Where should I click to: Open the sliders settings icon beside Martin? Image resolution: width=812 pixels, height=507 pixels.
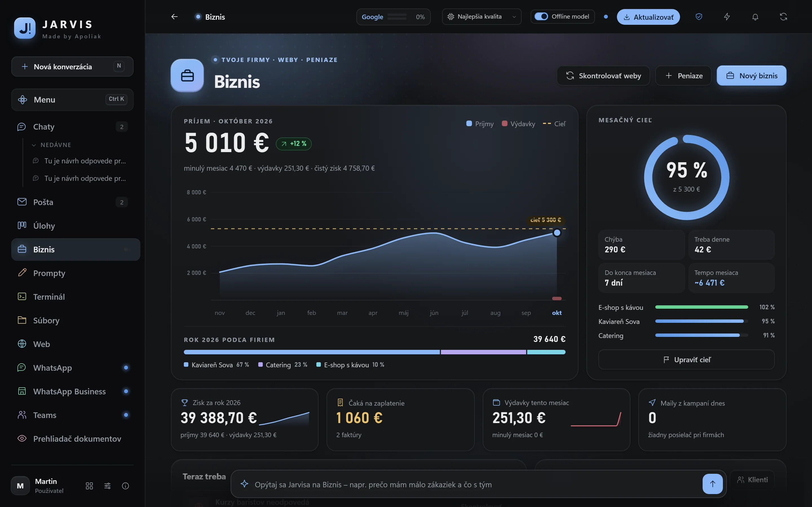107,486
